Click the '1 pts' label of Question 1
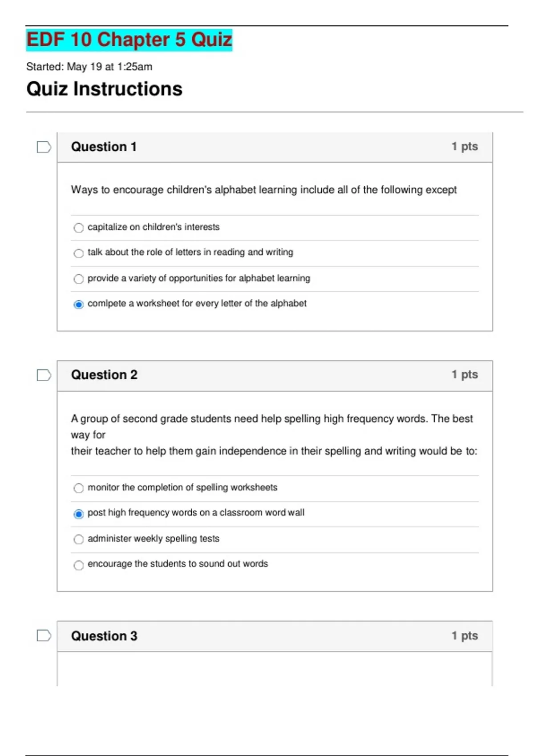 pos(464,146)
